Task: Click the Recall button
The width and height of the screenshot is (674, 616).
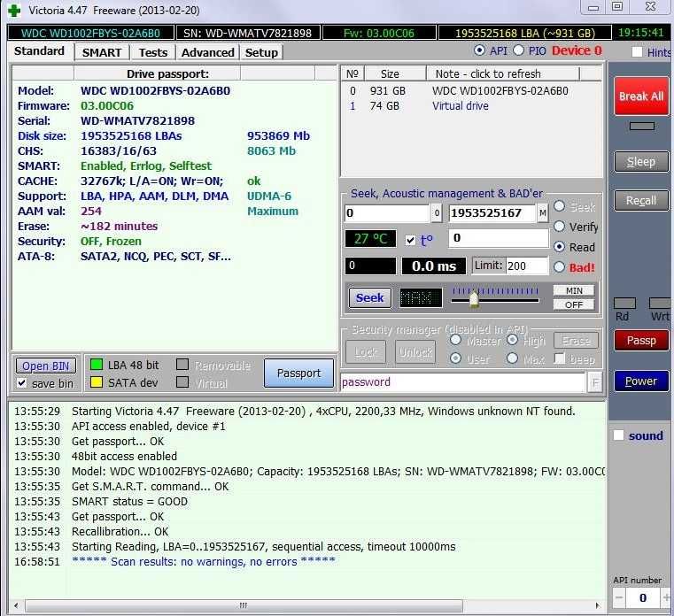Action: [641, 201]
